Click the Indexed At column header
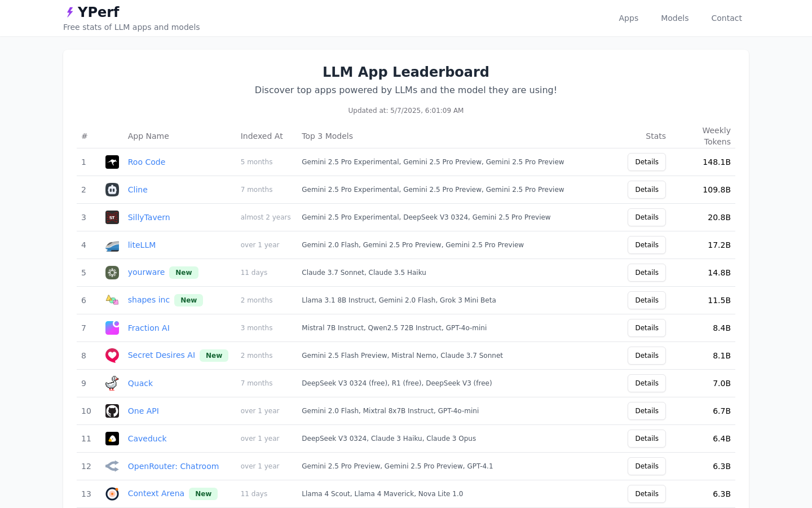The height and width of the screenshot is (508, 812). pos(262,136)
